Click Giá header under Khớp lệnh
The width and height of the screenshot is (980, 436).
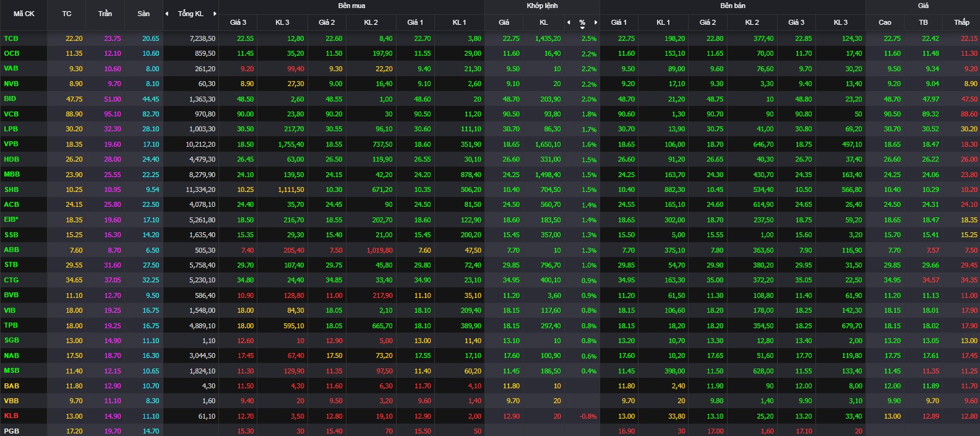(504, 22)
